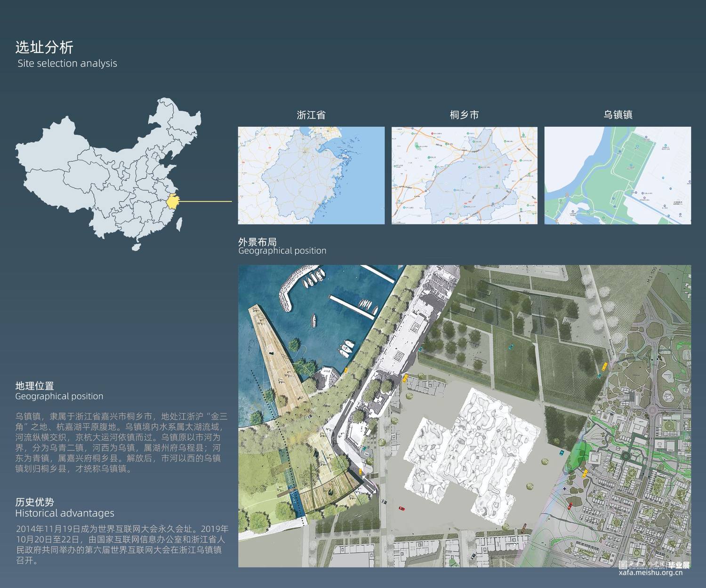Click the yellow connector line beside China map

206,201
